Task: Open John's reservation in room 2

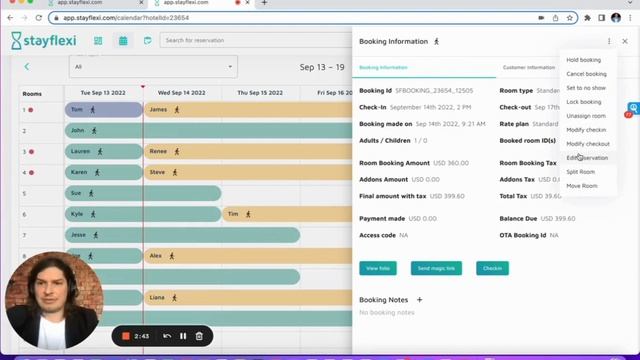Action: click(209, 131)
